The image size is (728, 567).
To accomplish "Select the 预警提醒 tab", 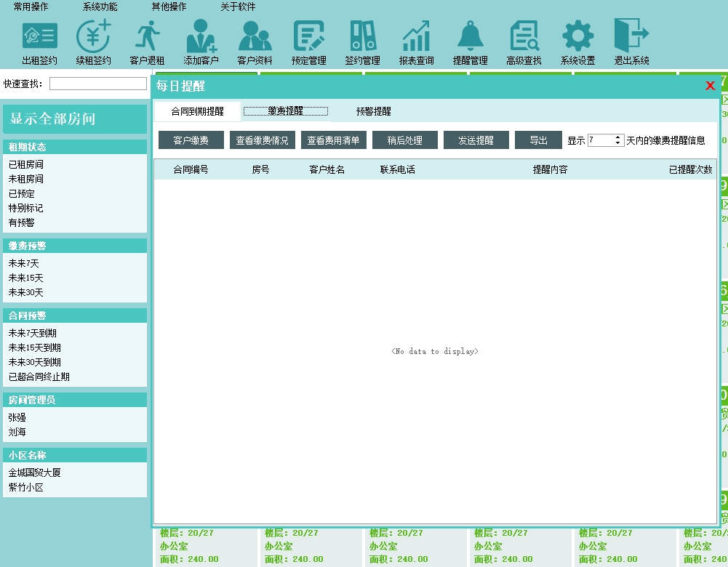I will (x=373, y=112).
